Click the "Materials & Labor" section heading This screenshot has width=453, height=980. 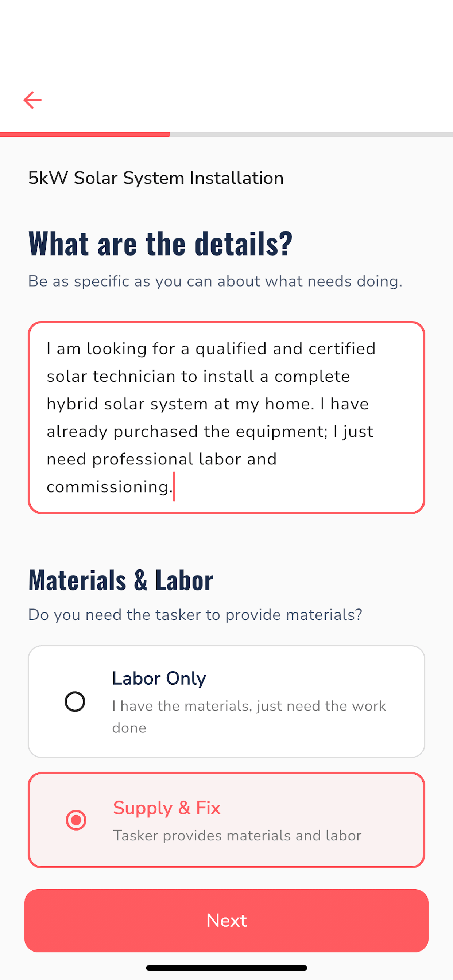click(x=121, y=580)
